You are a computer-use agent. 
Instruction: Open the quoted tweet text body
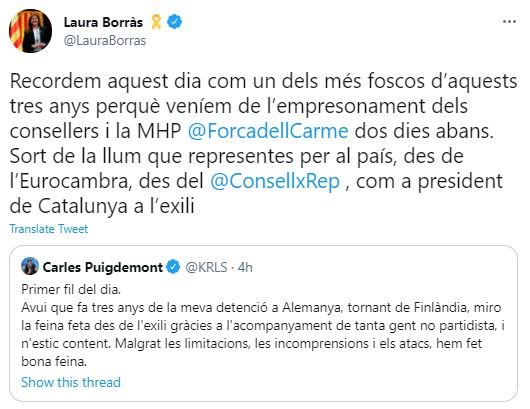coord(263,326)
